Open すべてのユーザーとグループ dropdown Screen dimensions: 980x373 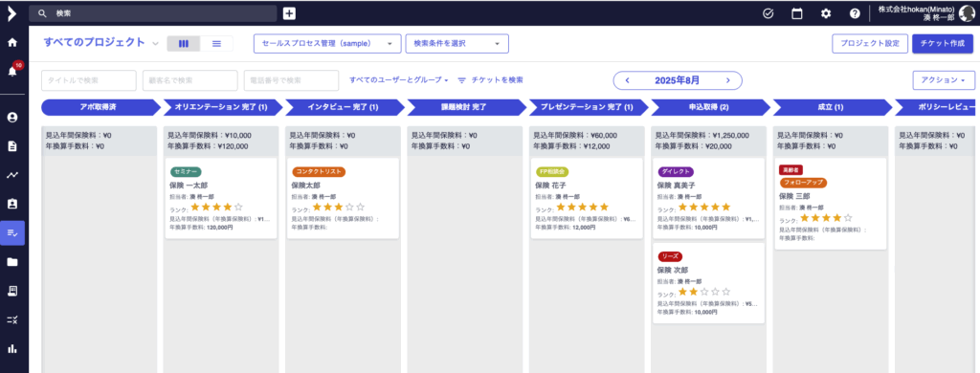coord(399,80)
